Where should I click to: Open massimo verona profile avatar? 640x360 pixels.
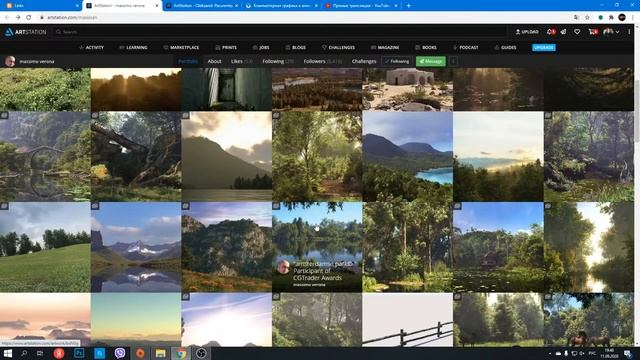(x=10, y=61)
